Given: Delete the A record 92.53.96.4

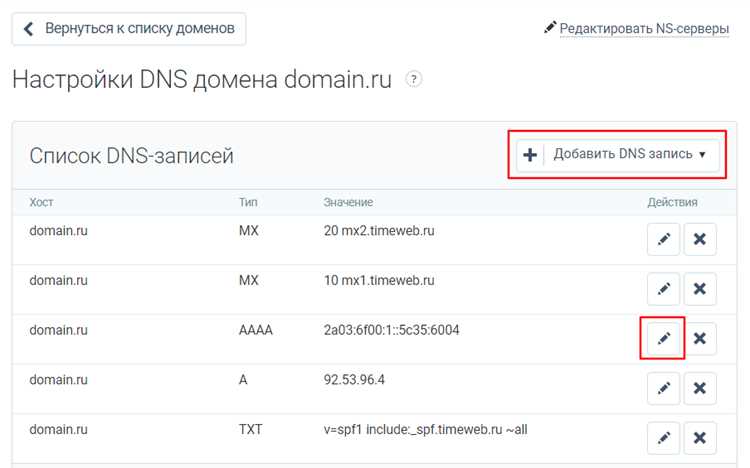Looking at the screenshot, I should (700, 389).
